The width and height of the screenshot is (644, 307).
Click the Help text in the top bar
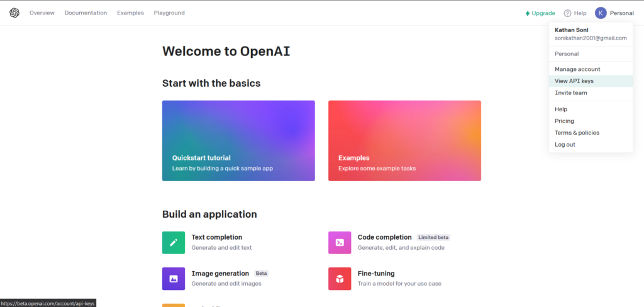[x=580, y=13]
